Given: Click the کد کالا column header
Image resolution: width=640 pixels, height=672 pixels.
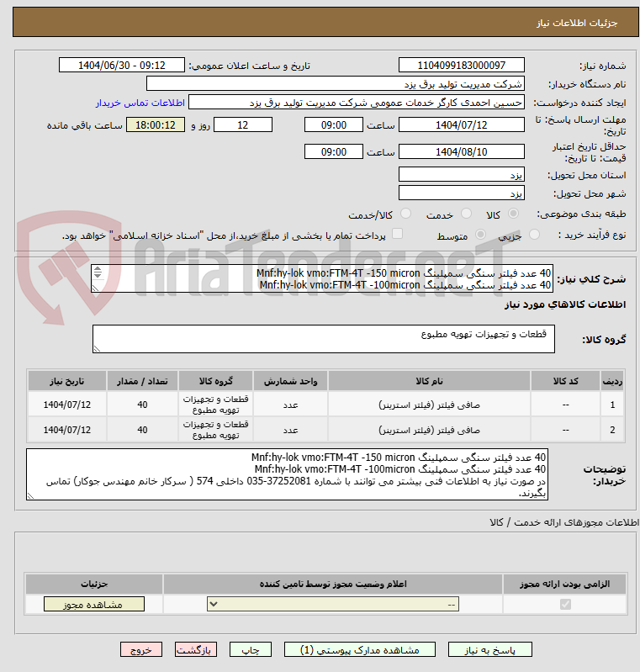Looking at the screenshot, I should (x=565, y=381).
